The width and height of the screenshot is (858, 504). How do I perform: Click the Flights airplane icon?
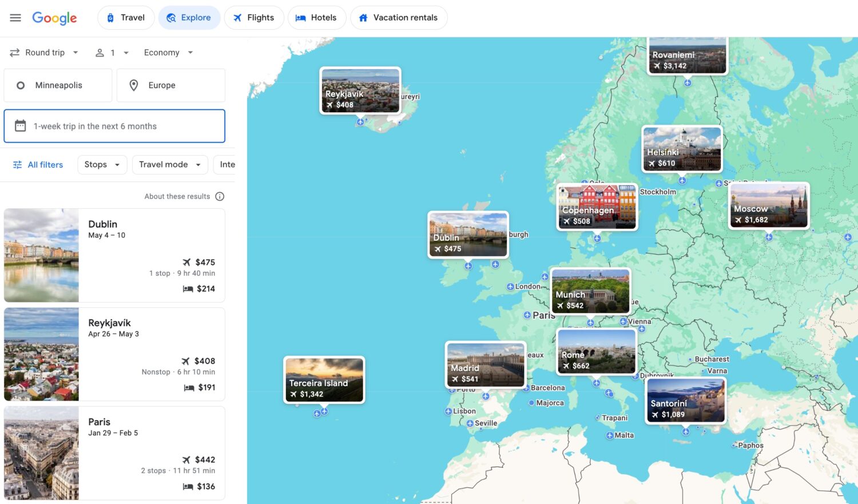238,17
